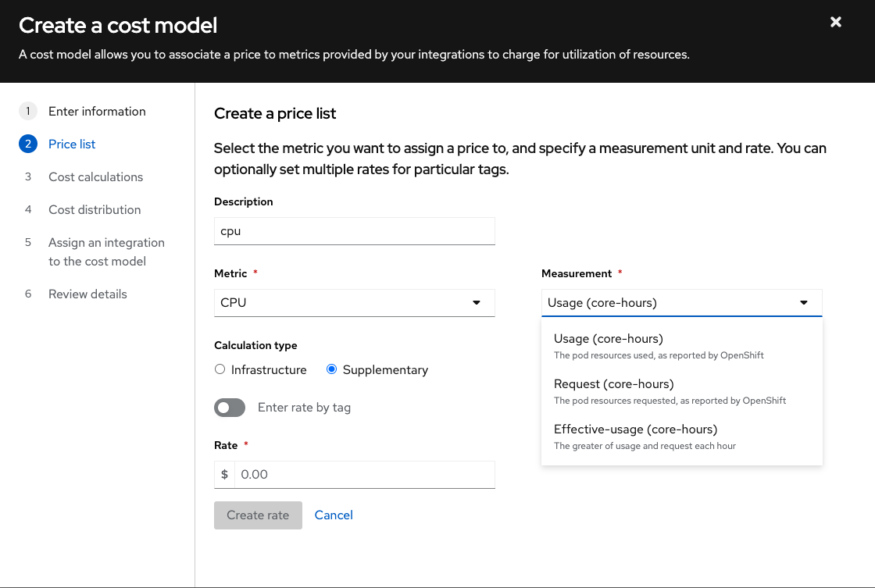Click the dollar sign currency prefix
The width and height of the screenshot is (875, 588).
tap(224, 475)
